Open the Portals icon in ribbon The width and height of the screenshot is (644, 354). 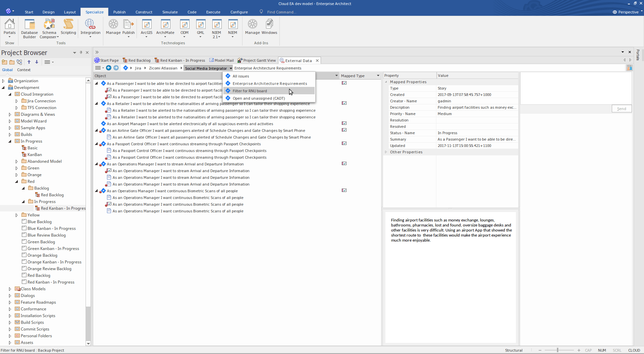click(9, 28)
